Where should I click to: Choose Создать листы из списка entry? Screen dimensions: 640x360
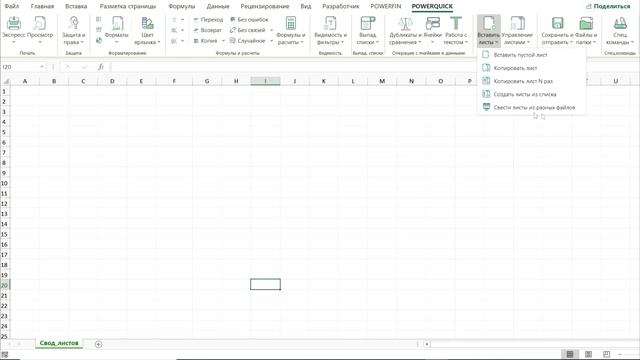532,94
